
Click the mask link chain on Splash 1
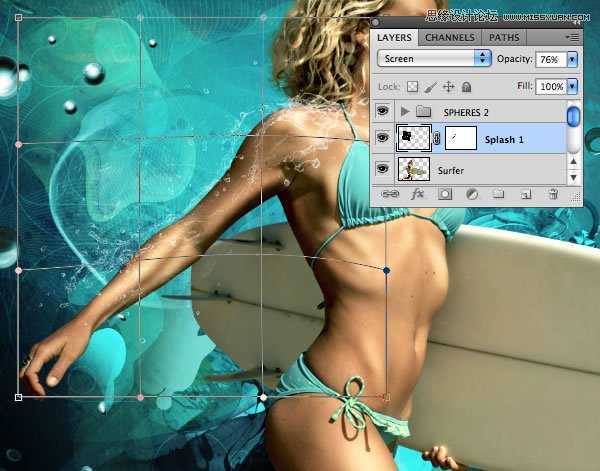437,139
